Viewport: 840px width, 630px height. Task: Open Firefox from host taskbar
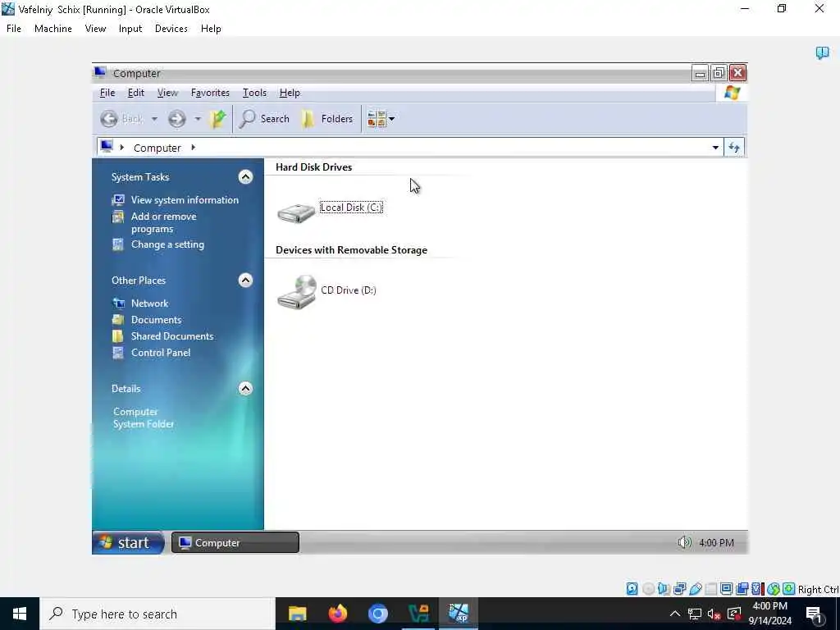tap(337, 614)
